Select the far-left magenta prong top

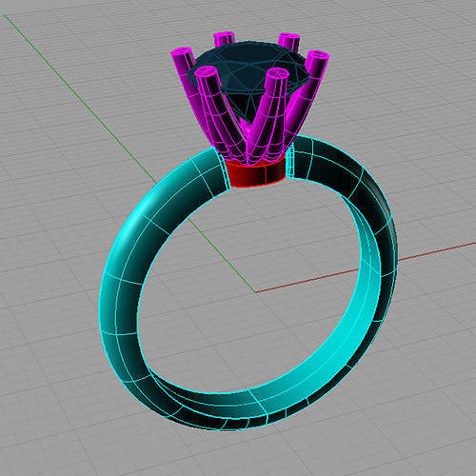[181, 52]
